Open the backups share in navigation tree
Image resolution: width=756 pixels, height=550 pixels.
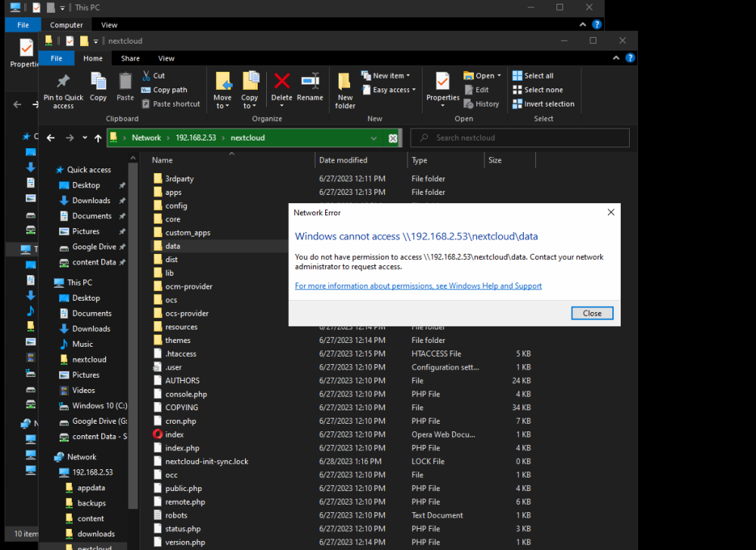91,503
